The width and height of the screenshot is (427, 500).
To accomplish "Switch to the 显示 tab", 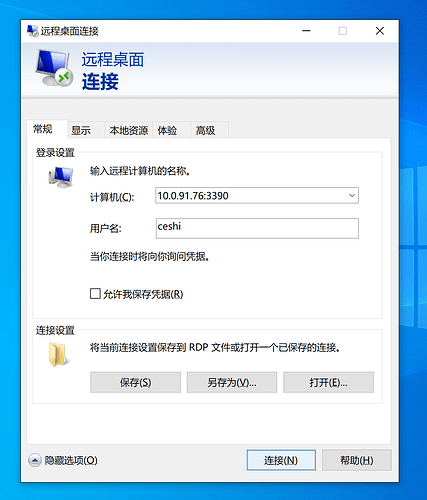I will click(x=81, y=130).
